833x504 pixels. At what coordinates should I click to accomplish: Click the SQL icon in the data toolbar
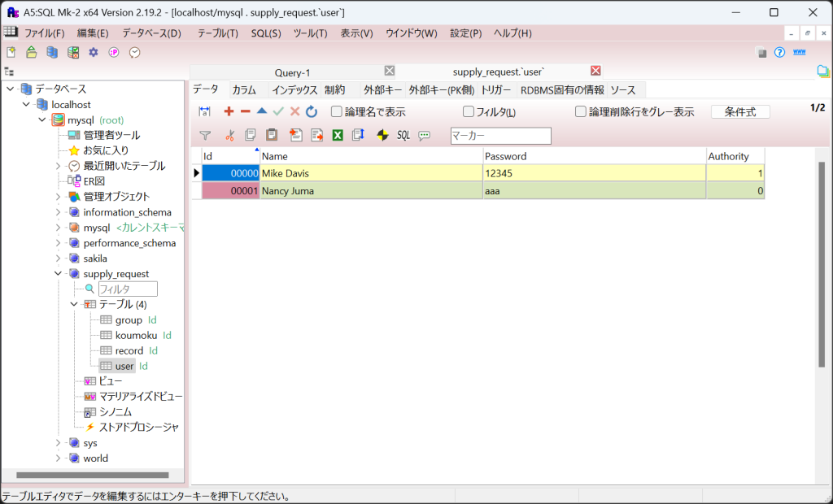pyautogui.click(x=403, y=135)
